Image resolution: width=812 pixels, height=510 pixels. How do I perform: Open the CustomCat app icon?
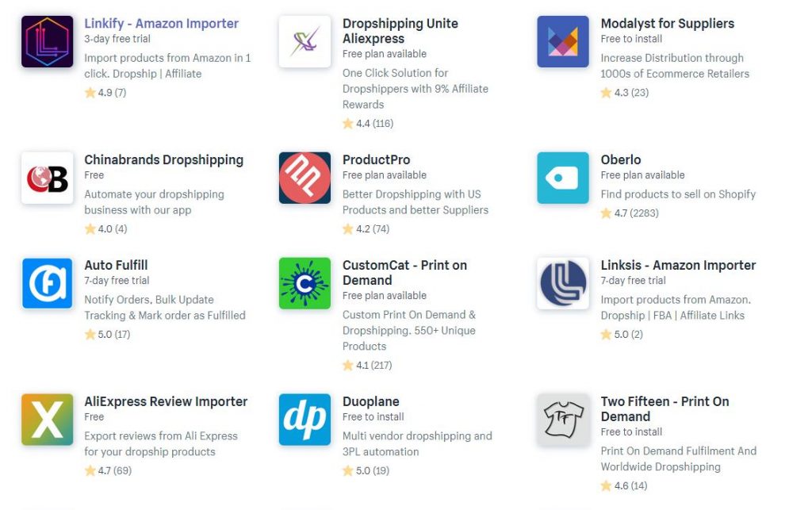304,283
